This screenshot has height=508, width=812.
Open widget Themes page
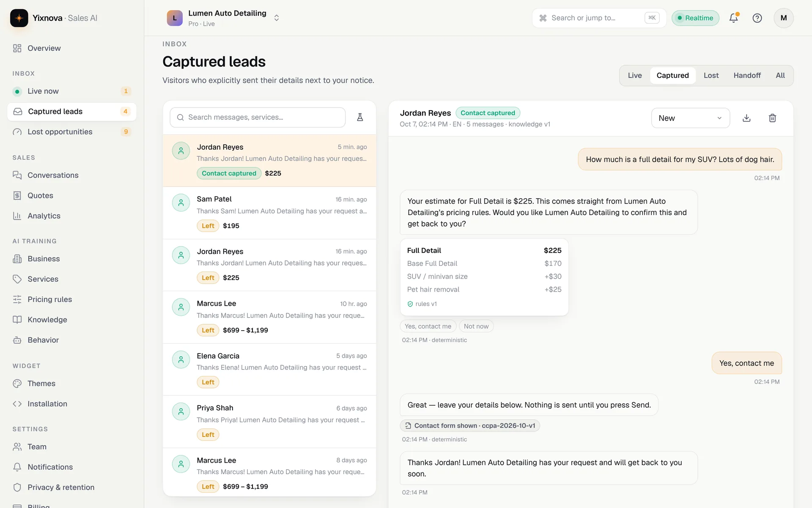click(72, 384)
